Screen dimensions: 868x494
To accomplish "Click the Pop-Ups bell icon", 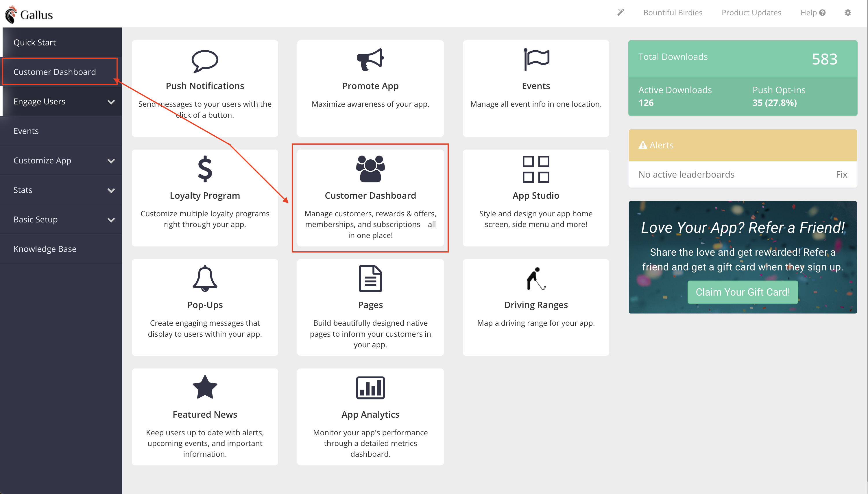I will click(x=205, y=278).
